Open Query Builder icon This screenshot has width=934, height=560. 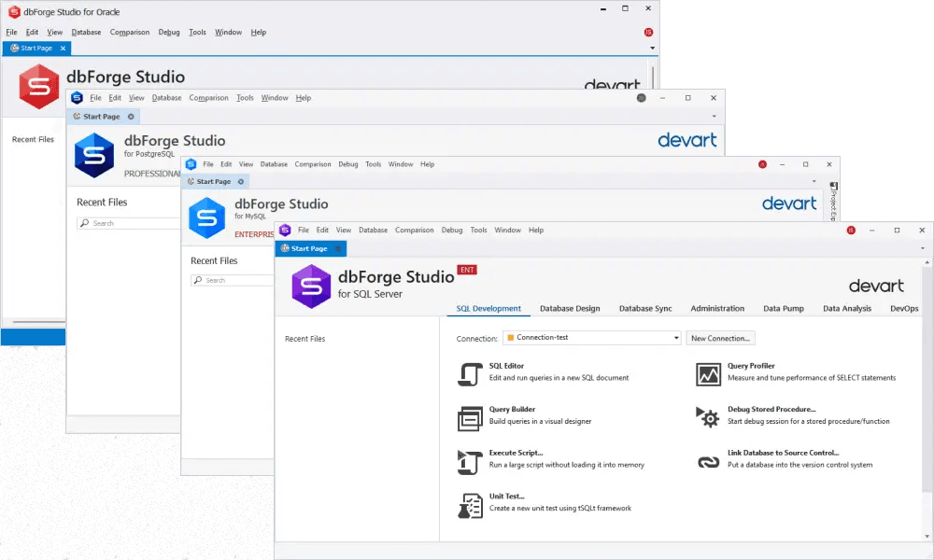click(470, 418)
